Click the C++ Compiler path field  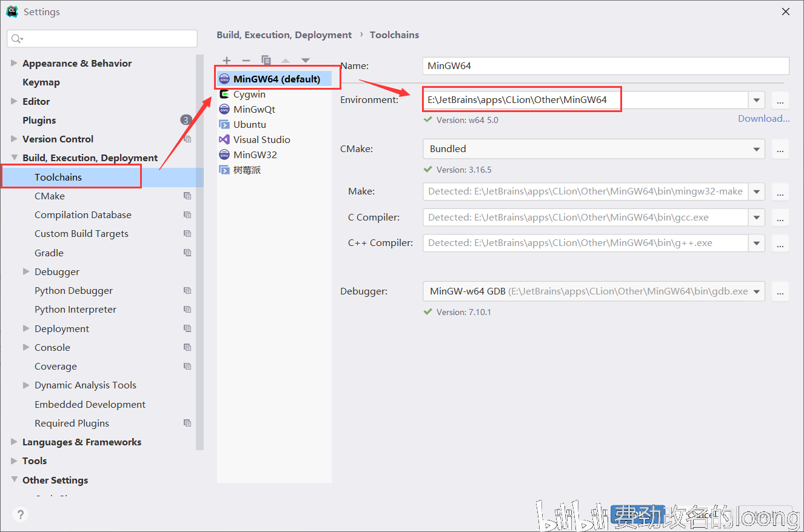point(585,243)
